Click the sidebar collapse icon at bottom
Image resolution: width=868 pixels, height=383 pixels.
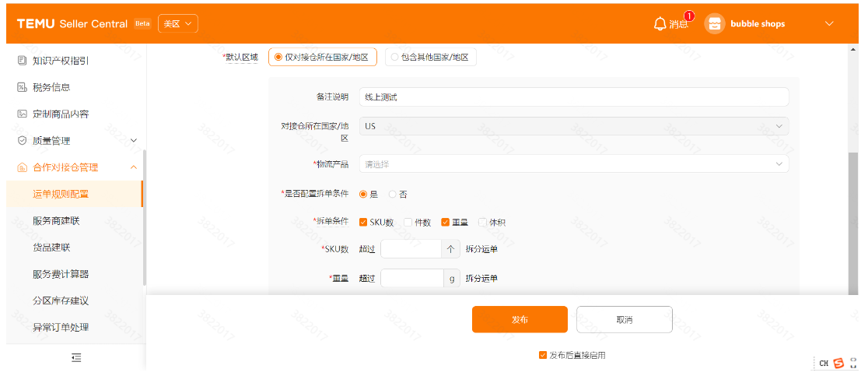click(x=76, y=357)
